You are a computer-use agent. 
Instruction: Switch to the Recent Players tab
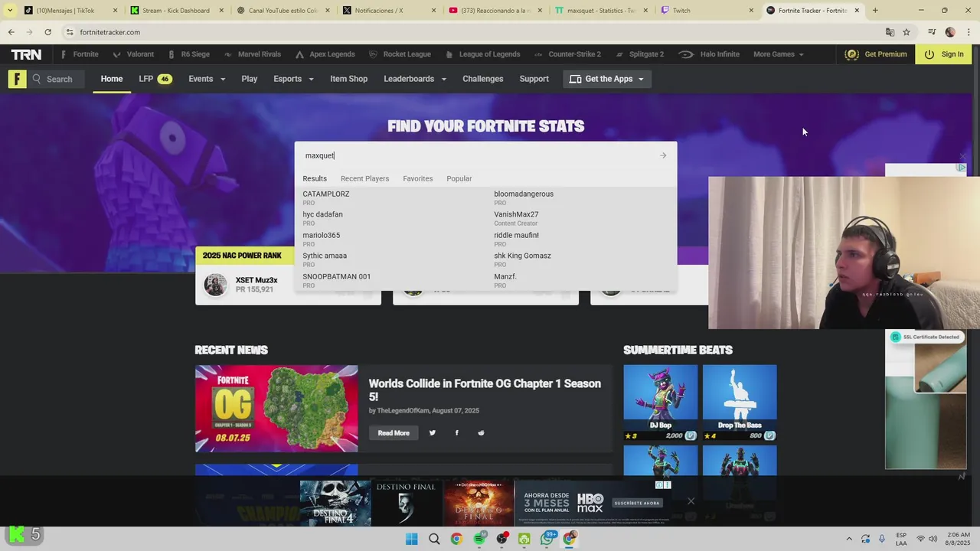pyautogui.click(x=364, y=178)
